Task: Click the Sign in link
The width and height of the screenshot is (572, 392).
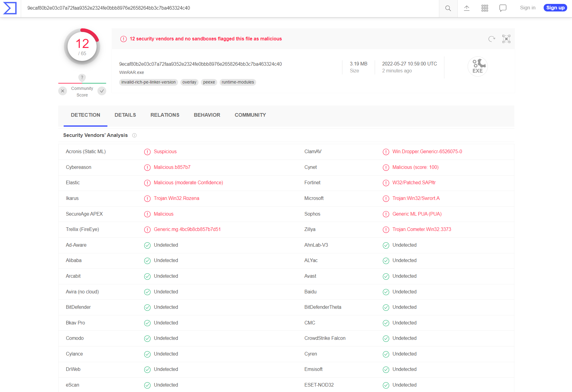Action: point(527,8)
